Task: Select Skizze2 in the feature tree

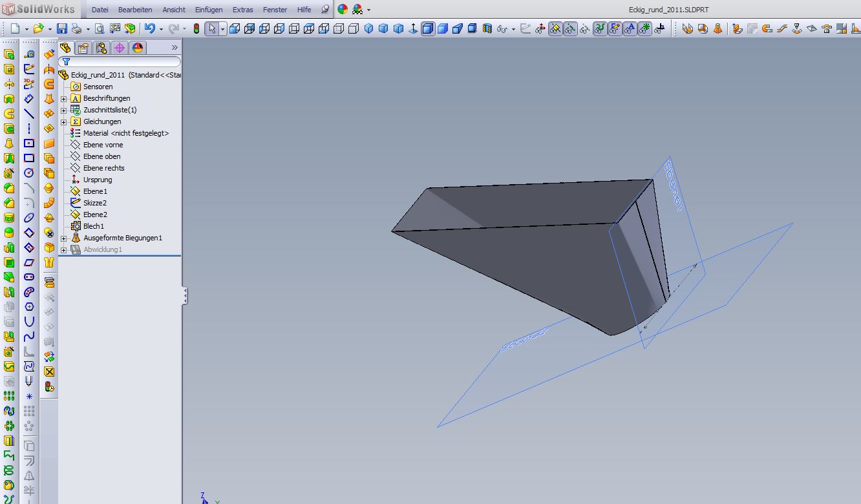Action: tap(95, 203)
